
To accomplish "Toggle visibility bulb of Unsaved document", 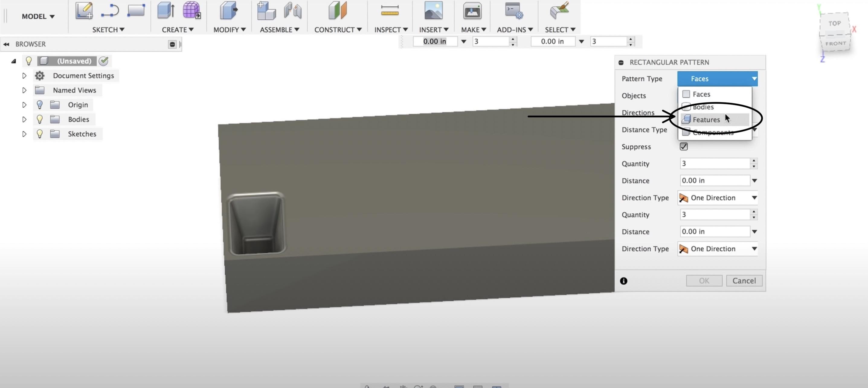I will pos(29,61).
